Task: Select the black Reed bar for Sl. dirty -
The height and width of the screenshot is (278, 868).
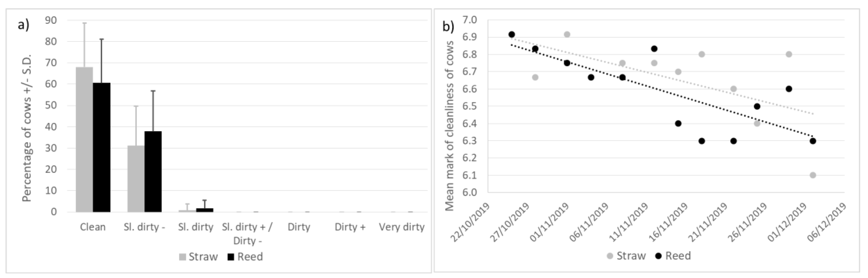Action: (153, 172)
